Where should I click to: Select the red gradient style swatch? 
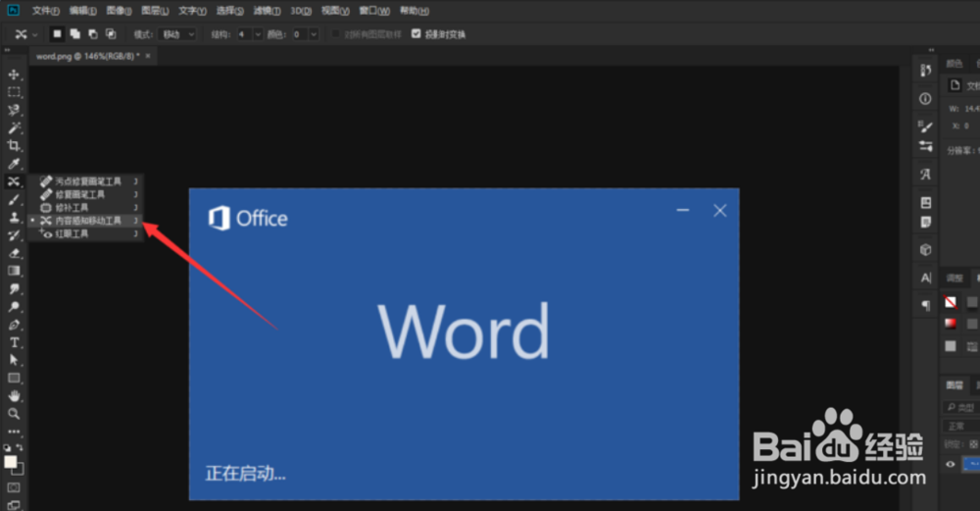coord(950,324)
